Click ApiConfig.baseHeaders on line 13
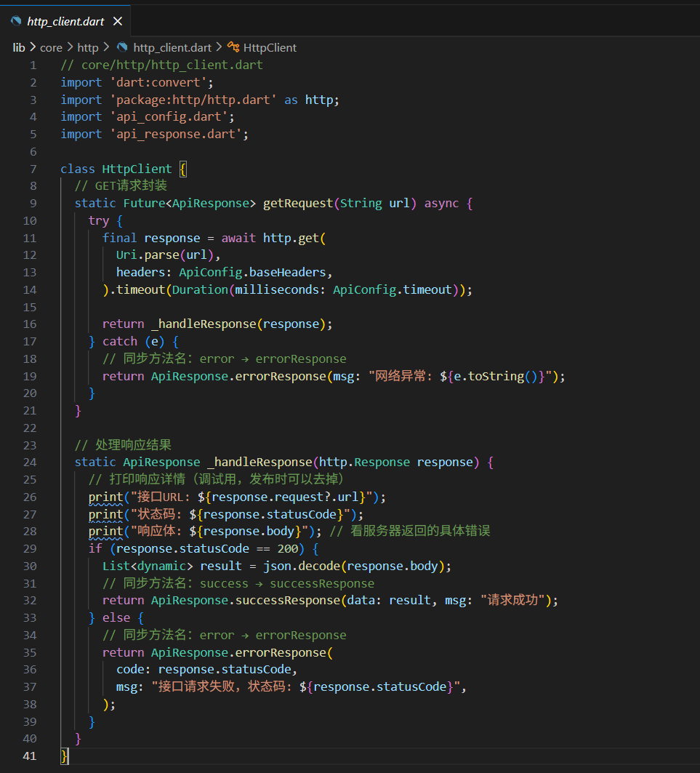Viewport: 700px width, 773px height. pyautogui.click(x=252, y=272)
